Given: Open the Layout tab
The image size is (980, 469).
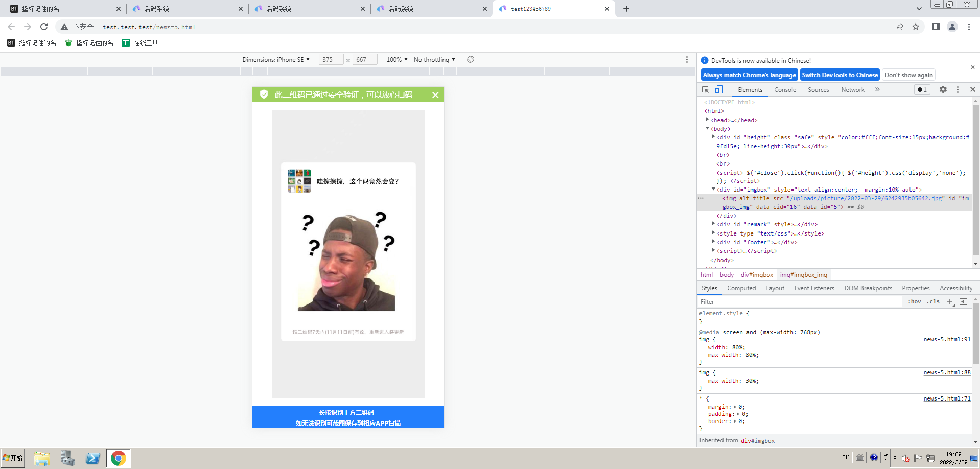Looking at the screenshot, I should [x=775, y=288].
